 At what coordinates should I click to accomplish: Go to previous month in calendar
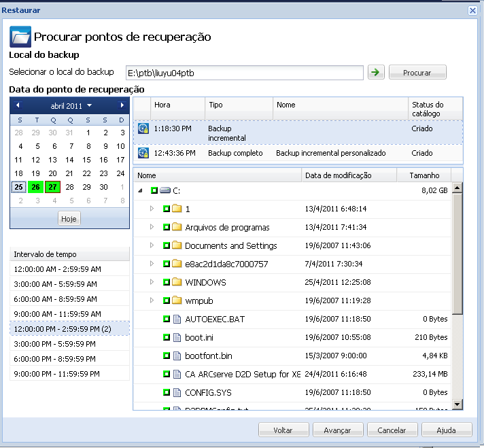tap(18, 105)
